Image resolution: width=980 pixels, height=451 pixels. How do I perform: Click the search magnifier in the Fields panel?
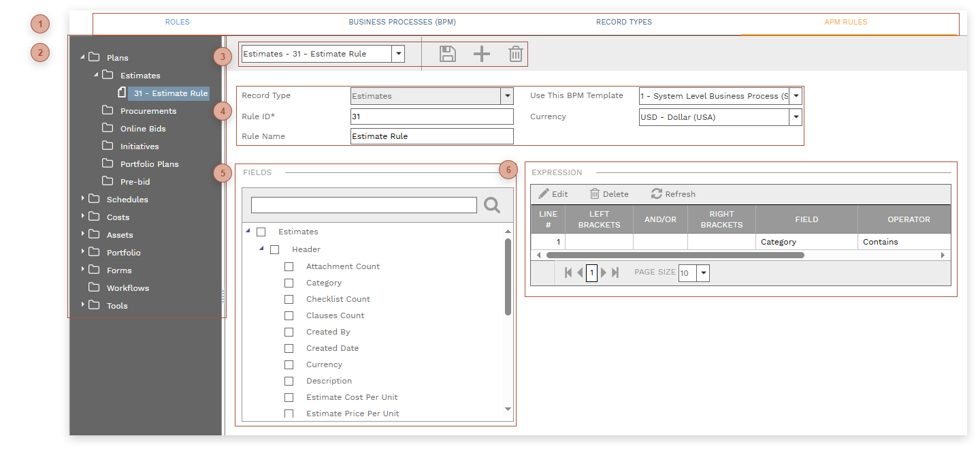[492, 205]
